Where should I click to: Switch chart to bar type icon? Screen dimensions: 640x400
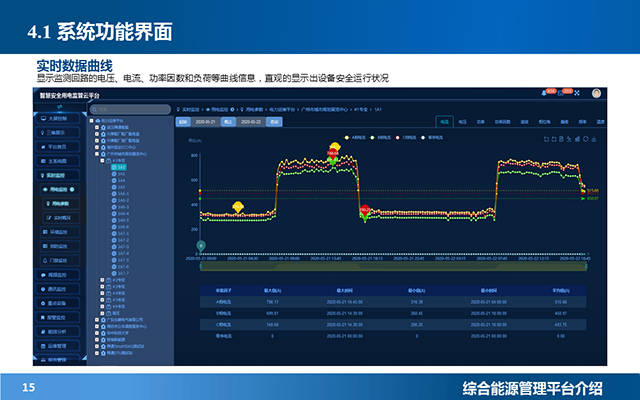[578, 139]
